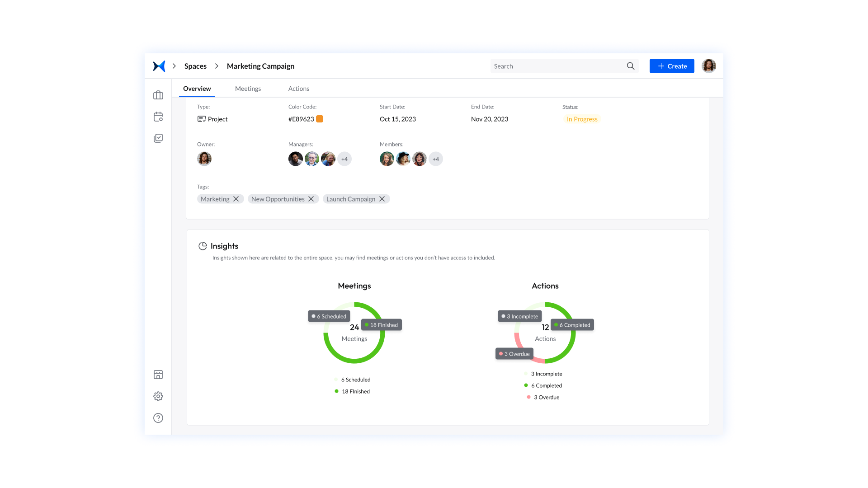The height and width of the screenshot is (488, 868).
Task: Expand hidden managers with the +4 badge
Action: 344,159
